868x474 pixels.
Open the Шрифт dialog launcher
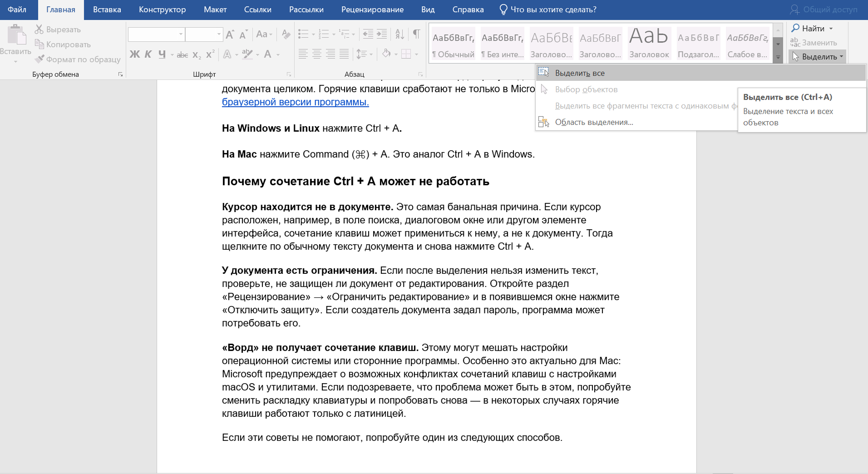coord(289,74)
